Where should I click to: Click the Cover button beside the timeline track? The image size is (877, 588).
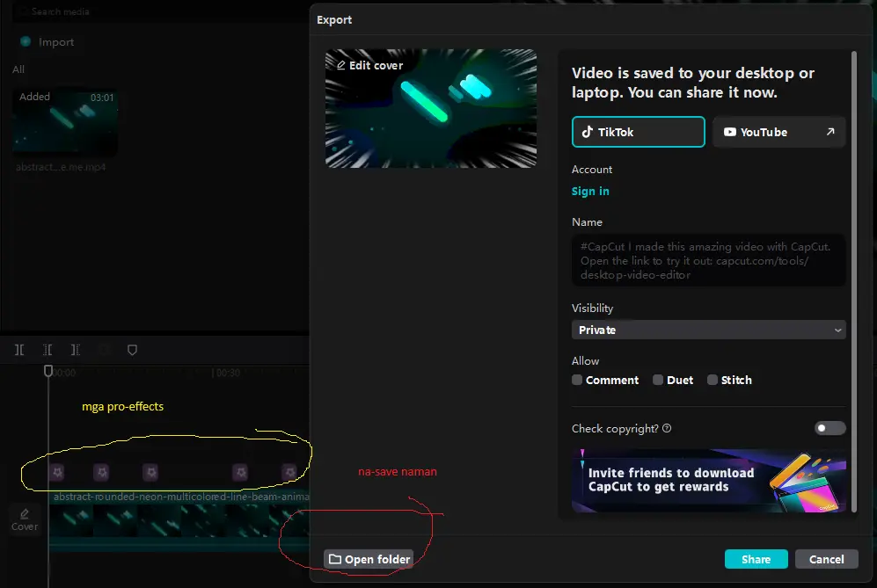click(25, 519)
